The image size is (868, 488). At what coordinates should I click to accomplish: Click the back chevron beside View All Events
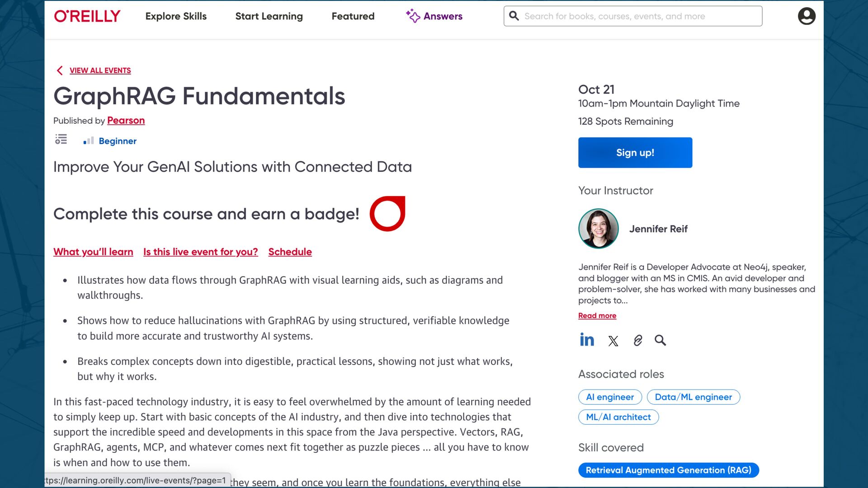tap(60, 70)
